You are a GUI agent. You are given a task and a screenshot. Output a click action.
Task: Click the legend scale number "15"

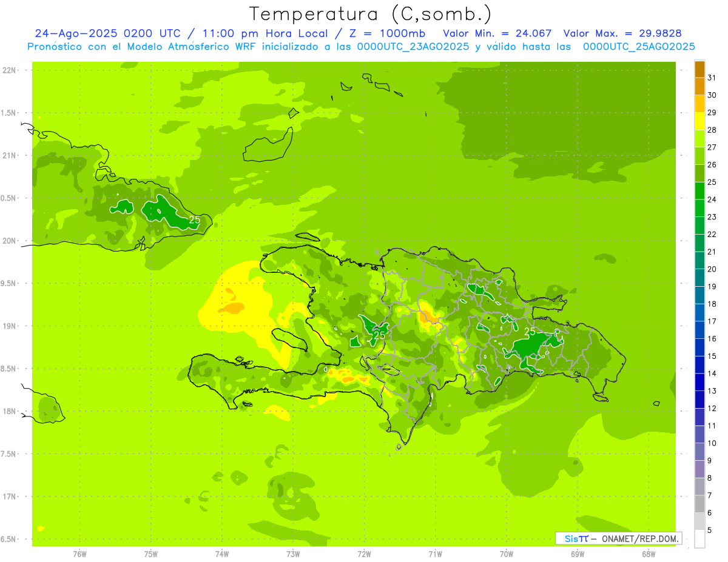tap(712, 356)
